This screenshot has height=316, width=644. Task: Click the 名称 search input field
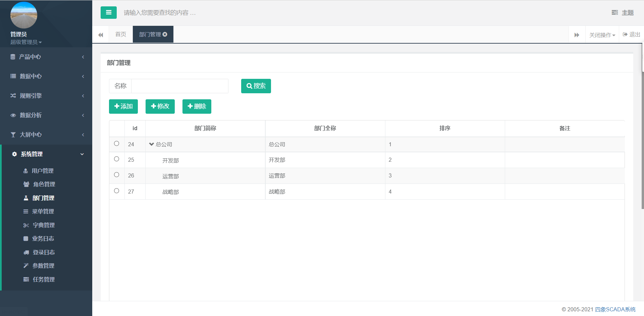point(179,86)
